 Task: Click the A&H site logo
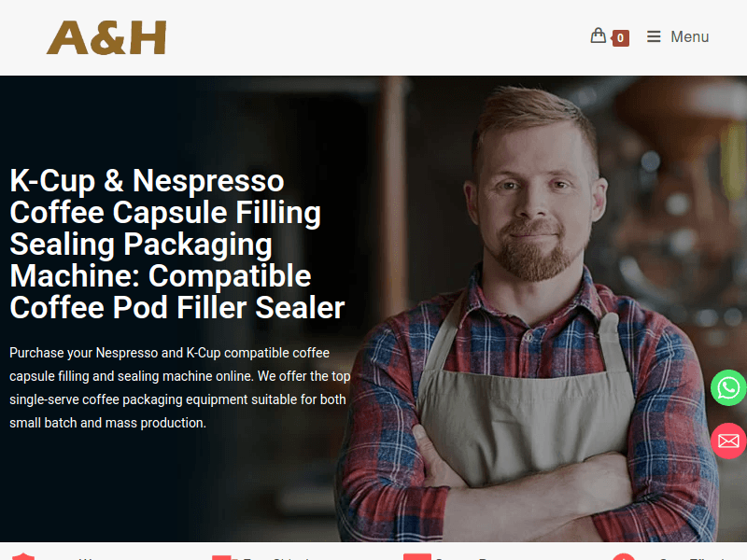click(106, 37)
